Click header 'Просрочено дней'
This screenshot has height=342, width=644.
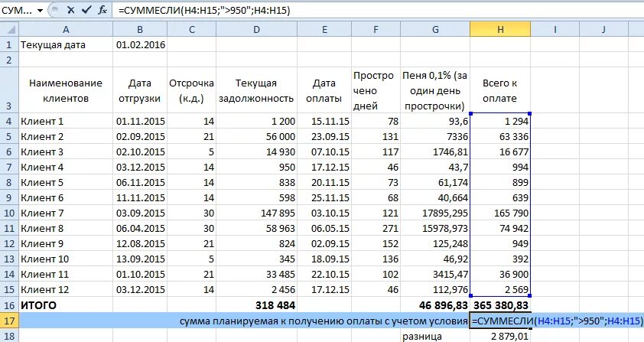point(376,90)
